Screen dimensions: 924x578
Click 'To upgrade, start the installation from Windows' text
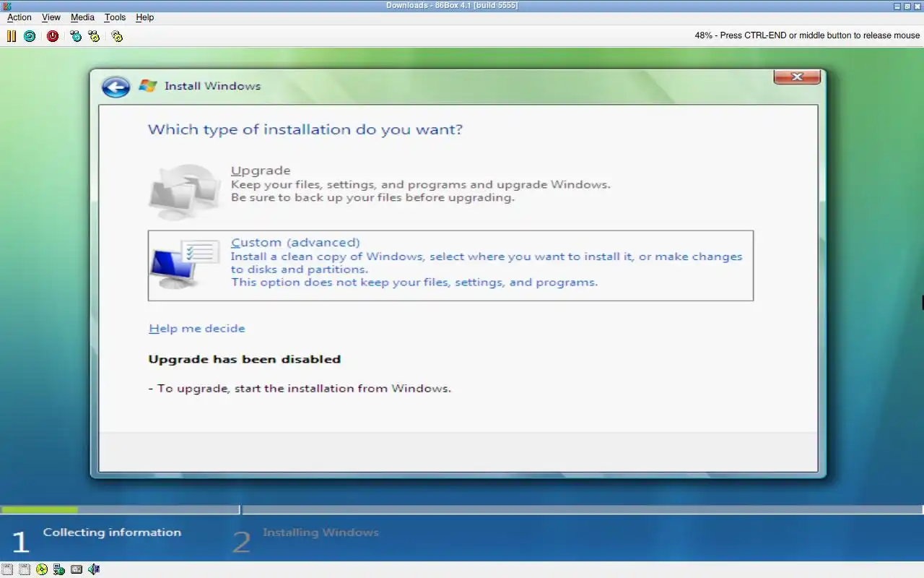(300, 388)
